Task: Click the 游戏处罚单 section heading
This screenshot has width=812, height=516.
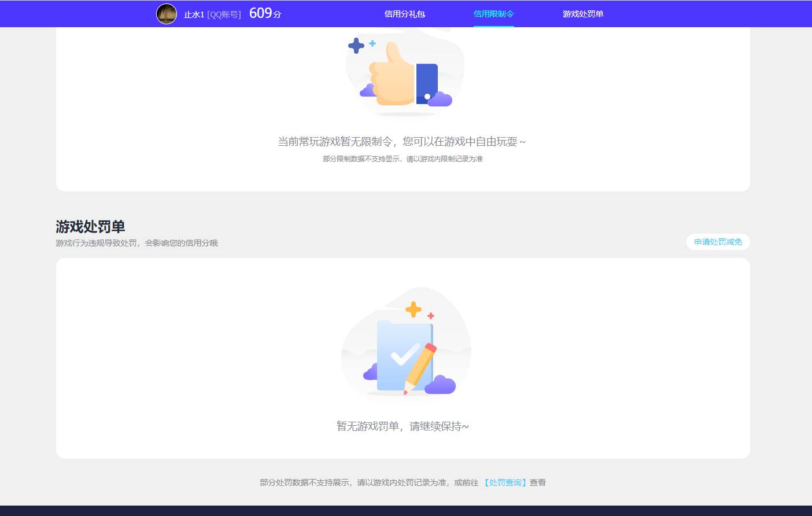Action: [x=90, y=227]
